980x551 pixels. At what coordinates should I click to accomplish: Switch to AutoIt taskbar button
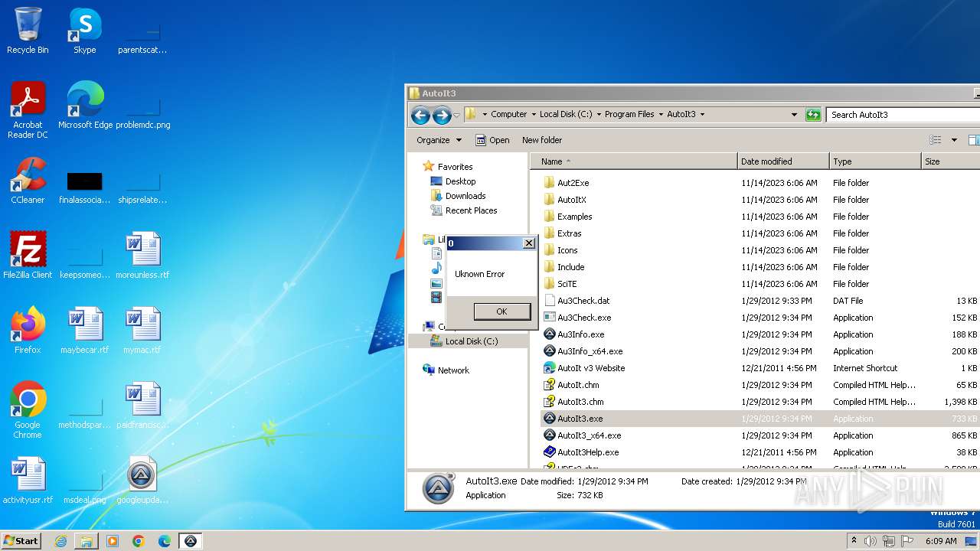coord(191,541)
